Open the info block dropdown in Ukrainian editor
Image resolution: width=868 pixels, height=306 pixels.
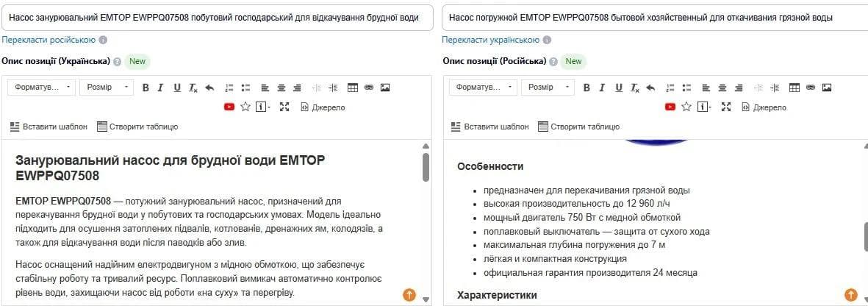[263, 107]
